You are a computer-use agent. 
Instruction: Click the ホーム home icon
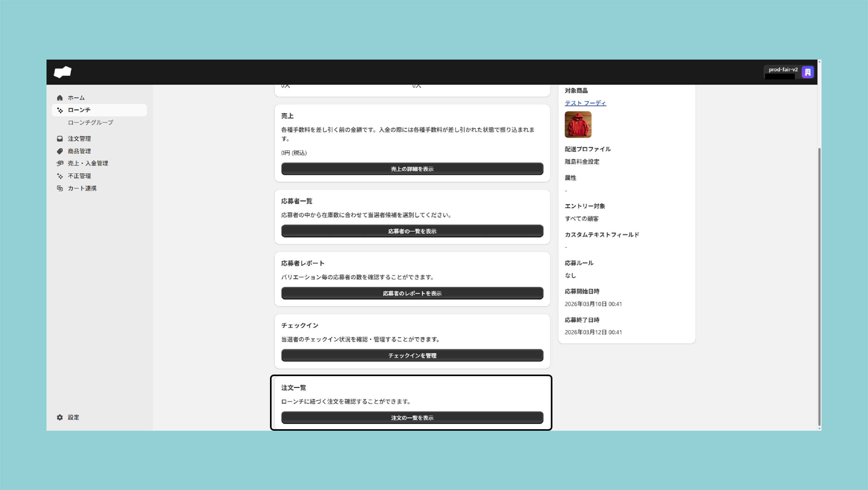coord(60,98)
